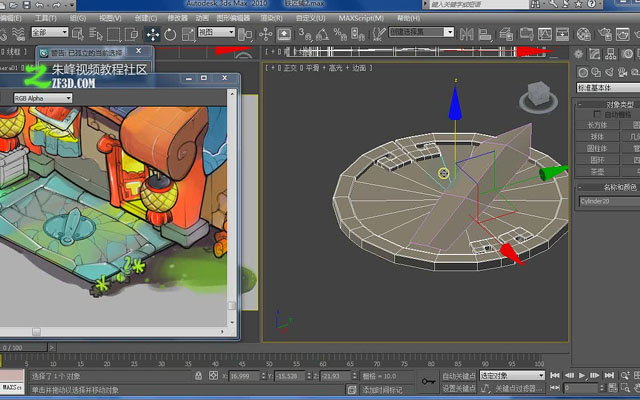640x400 pixels.
Task: Open the Layer Manager icon
Action: coord(507,34)
